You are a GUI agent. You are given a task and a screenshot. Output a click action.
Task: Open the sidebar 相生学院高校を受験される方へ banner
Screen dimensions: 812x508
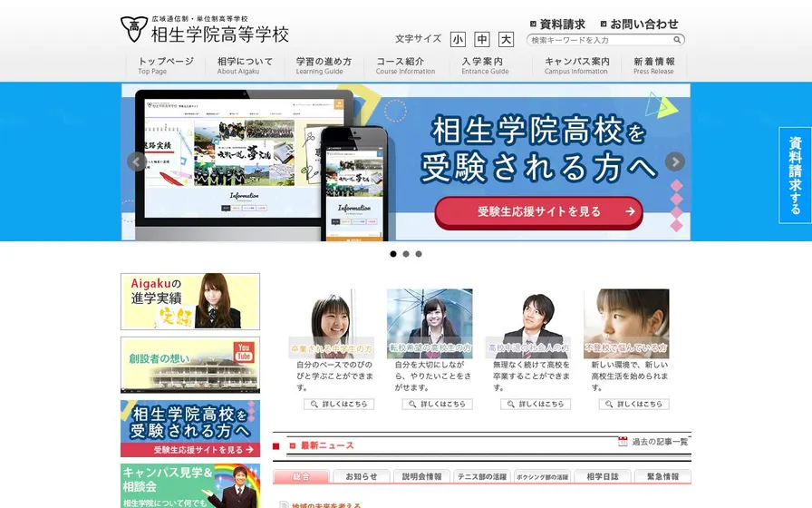pos(190,428)
